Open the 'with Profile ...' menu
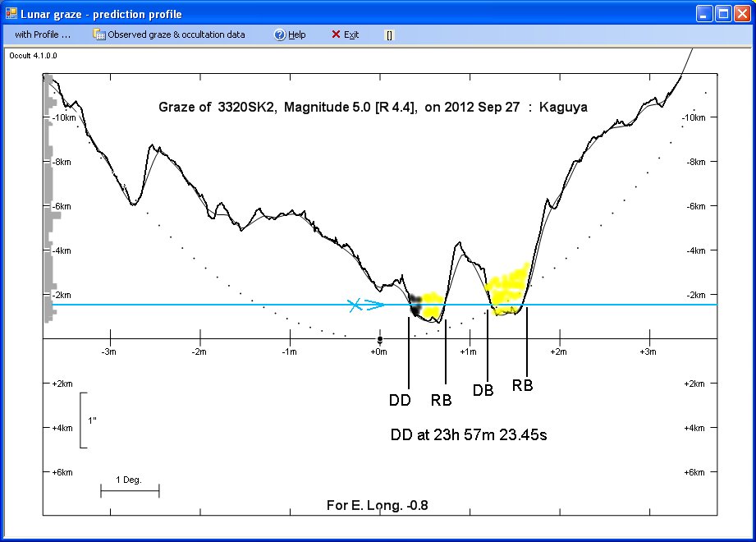This screenshot has width=756, height=542. (43, 34)
